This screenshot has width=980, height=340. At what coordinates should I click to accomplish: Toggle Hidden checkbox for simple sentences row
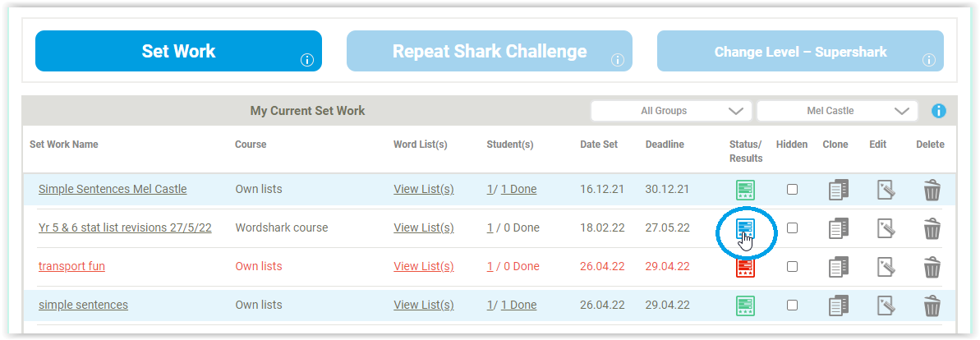coord(792,306)
